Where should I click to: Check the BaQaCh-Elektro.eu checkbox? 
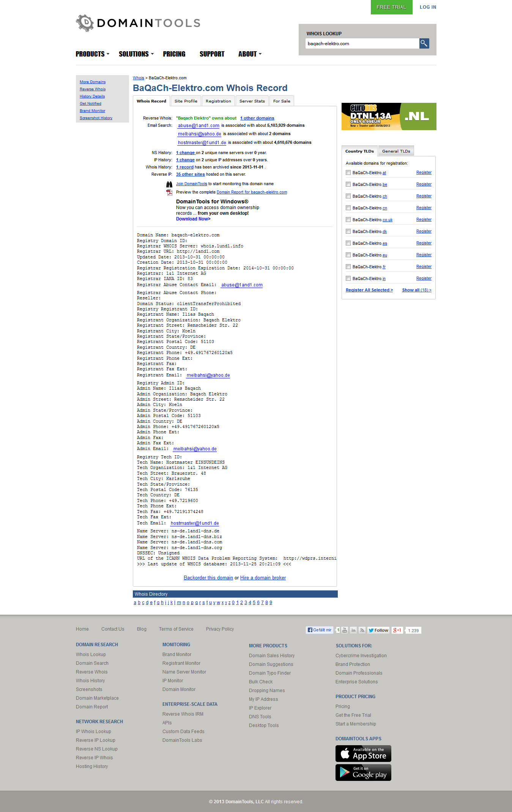click(348, 255)
